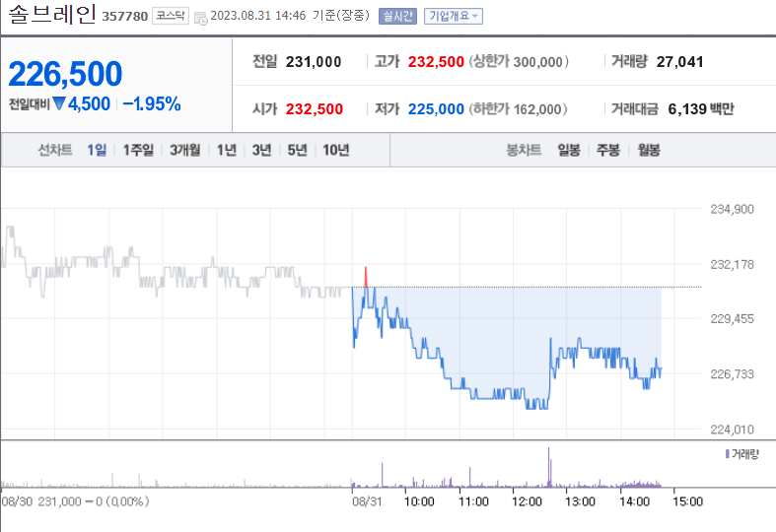Open the 일봉 daily candle chart
This screenshot has width=776, height=532.
coord(569,150)
